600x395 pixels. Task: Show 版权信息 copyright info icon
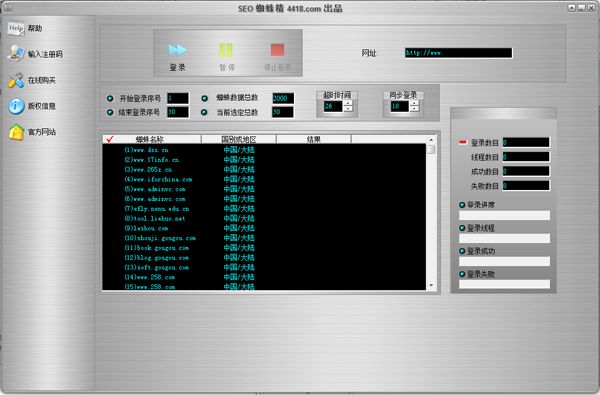(16, 106)
